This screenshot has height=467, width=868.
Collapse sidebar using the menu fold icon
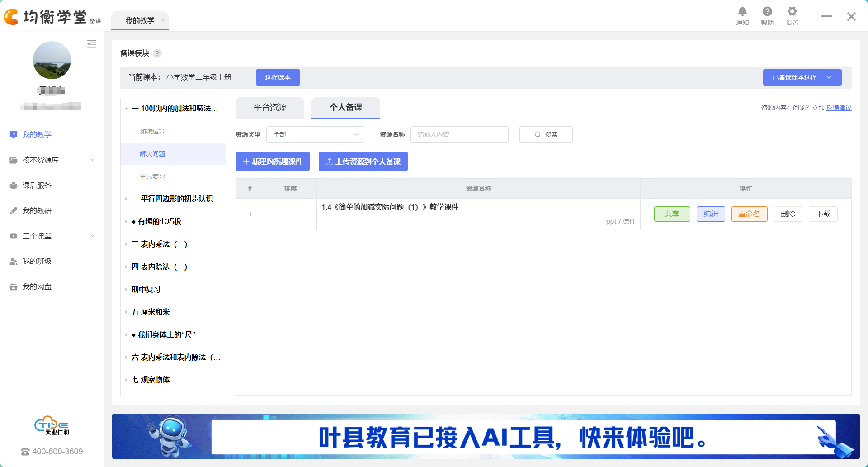[92, 44]
